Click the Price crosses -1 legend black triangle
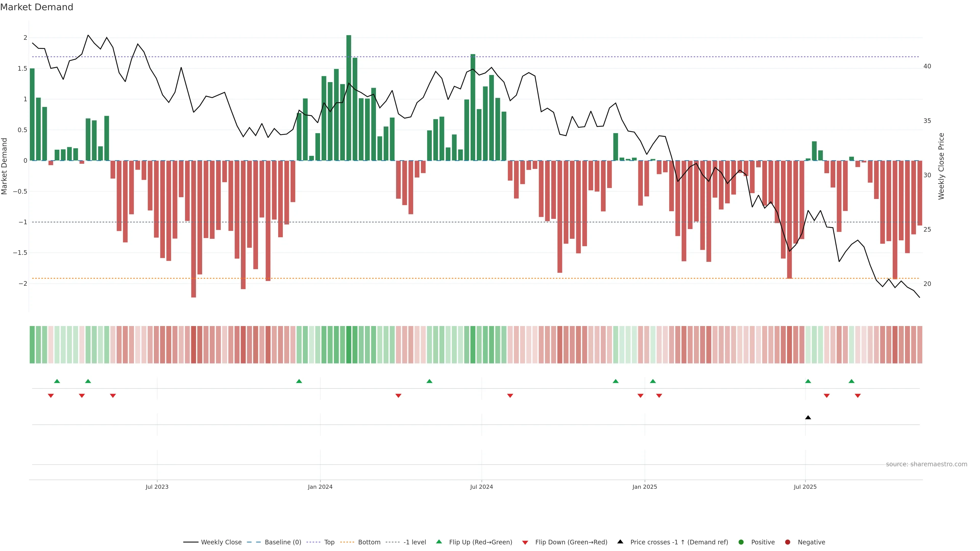 click(x=620, y=542)
